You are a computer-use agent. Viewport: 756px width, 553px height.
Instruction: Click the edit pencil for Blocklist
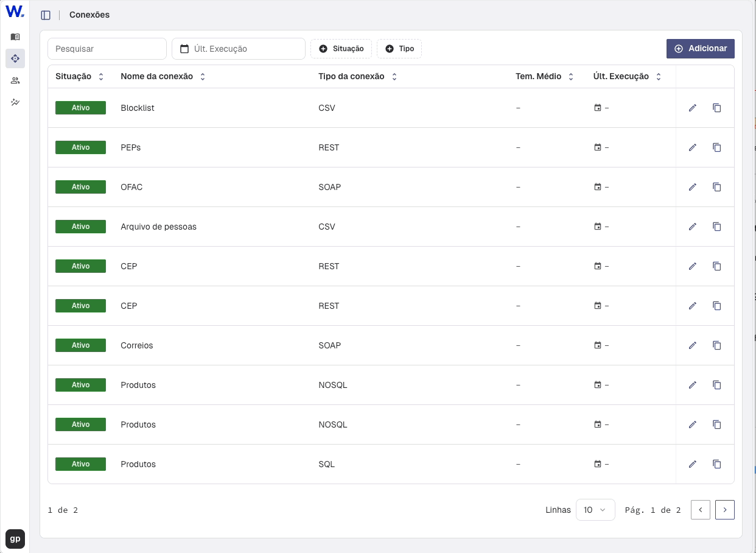[692, 108]
